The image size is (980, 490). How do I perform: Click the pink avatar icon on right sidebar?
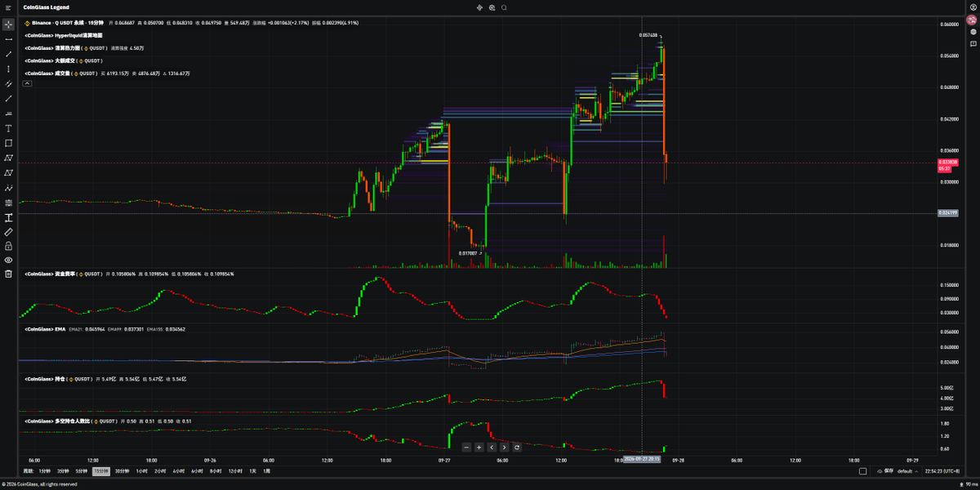[x=972, y=20]
